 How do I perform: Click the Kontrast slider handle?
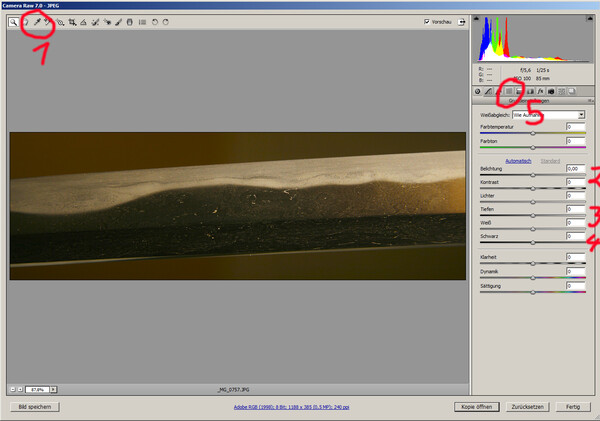pyautogui.click(x=533, y=189)
